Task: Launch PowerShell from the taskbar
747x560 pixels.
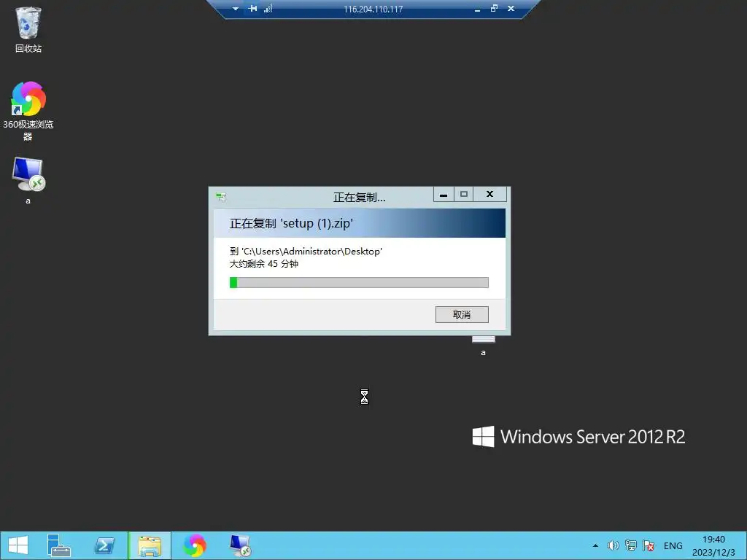Action: pos(104,545)
